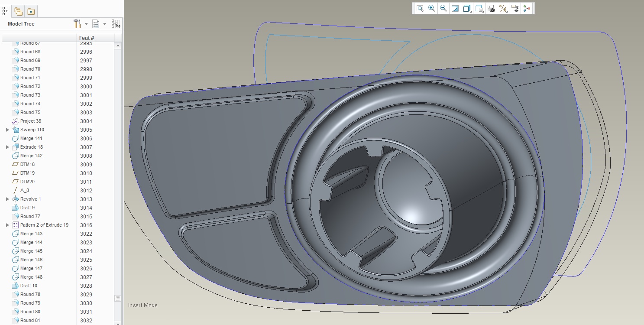This screenshot has height=325, width=644.
Task: Click the Round 69 feature icon
Action: (16, 60)
